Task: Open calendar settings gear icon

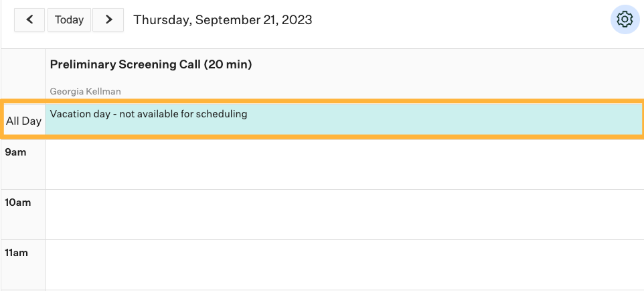Action: 625,19
